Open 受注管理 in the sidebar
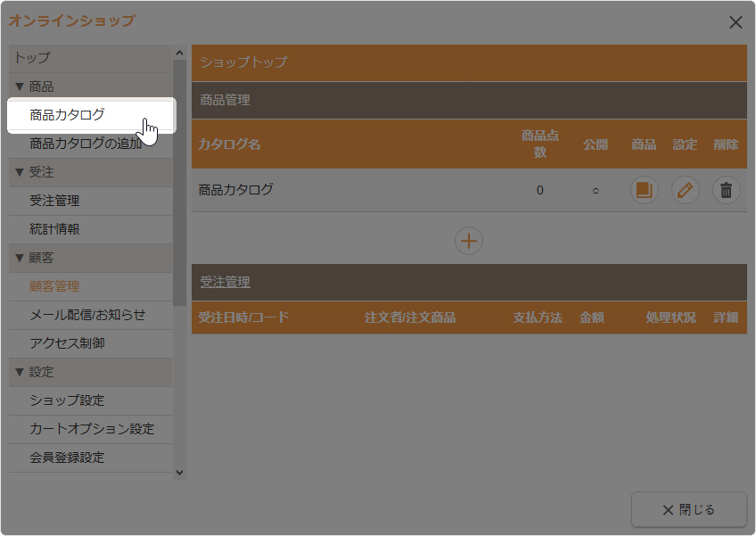Screen dimensions: 756x536 (x=54, y=201)
